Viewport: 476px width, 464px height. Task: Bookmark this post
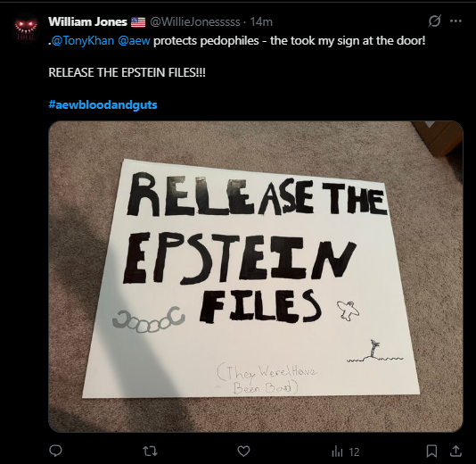pyautogui.click(x=431, y=452)
